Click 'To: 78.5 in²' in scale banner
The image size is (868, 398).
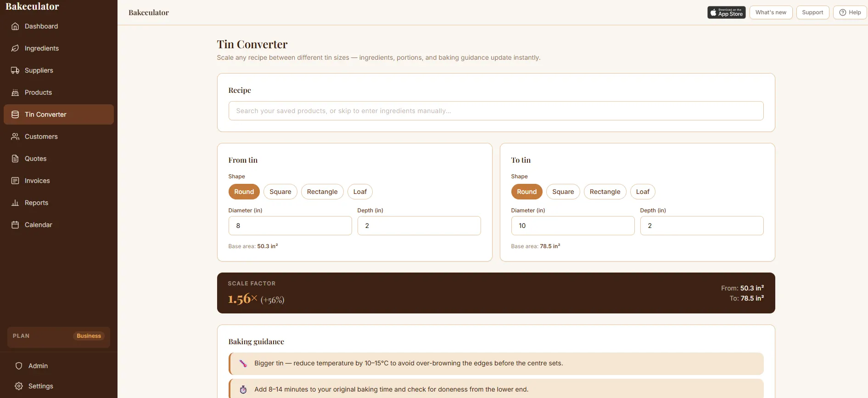tap(747, 298)
